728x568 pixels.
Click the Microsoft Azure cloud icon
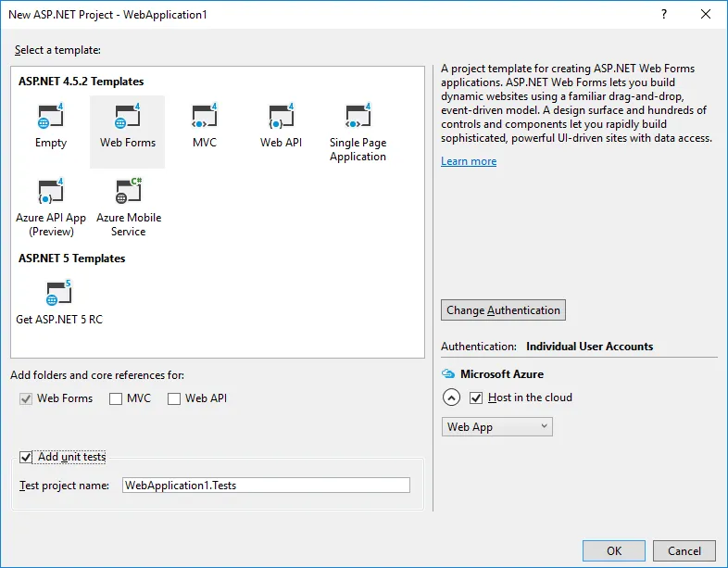(x=448, y=373)
